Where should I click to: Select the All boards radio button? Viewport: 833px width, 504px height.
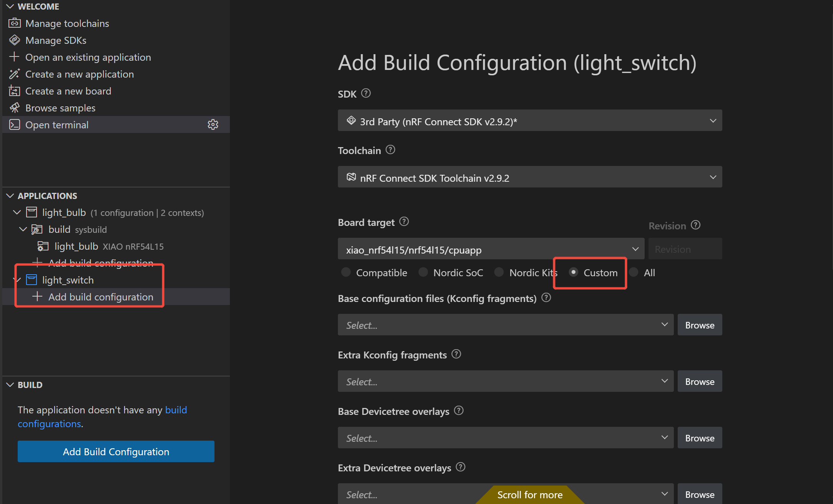634,272
